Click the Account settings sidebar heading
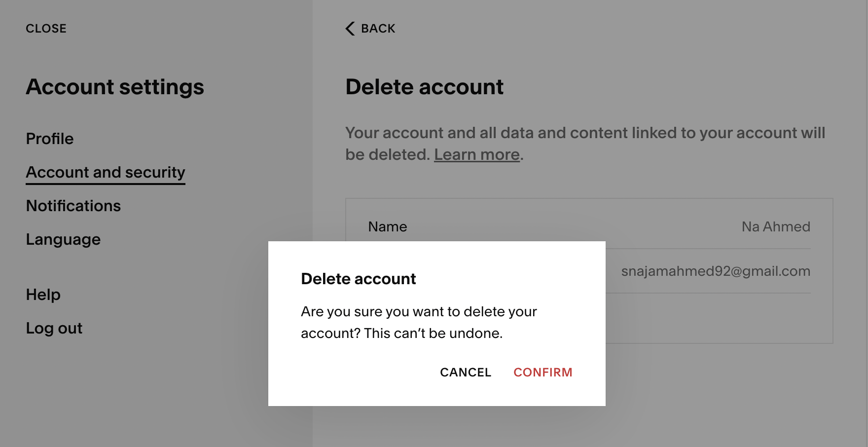Screen dimensions: 868x447 tap(115, 87)
